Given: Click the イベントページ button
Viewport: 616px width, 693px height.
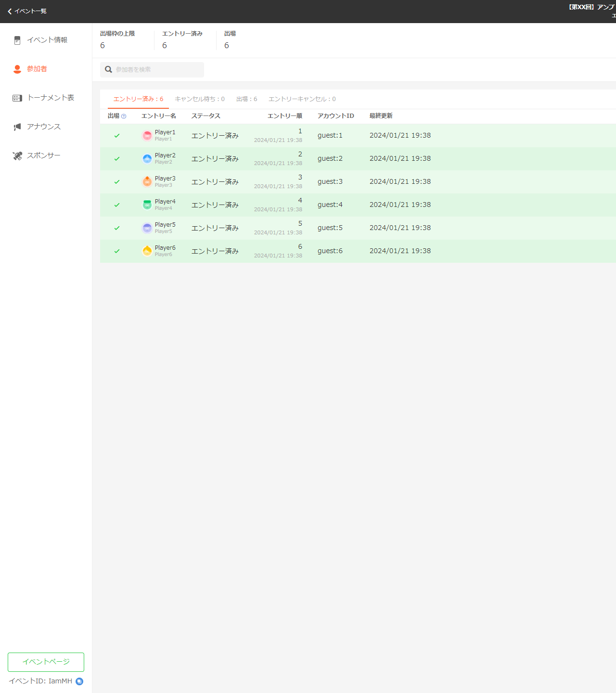Looking at the screenshot, I should click(46, 662).
